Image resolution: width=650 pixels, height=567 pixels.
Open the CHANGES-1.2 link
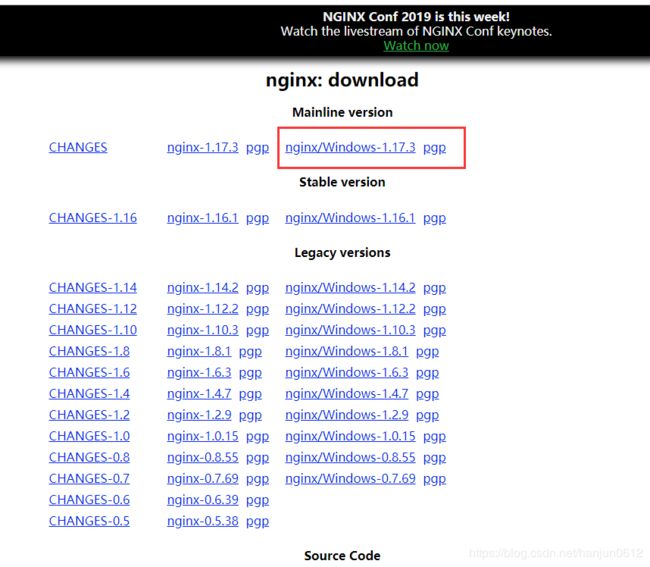pos(89,414)
